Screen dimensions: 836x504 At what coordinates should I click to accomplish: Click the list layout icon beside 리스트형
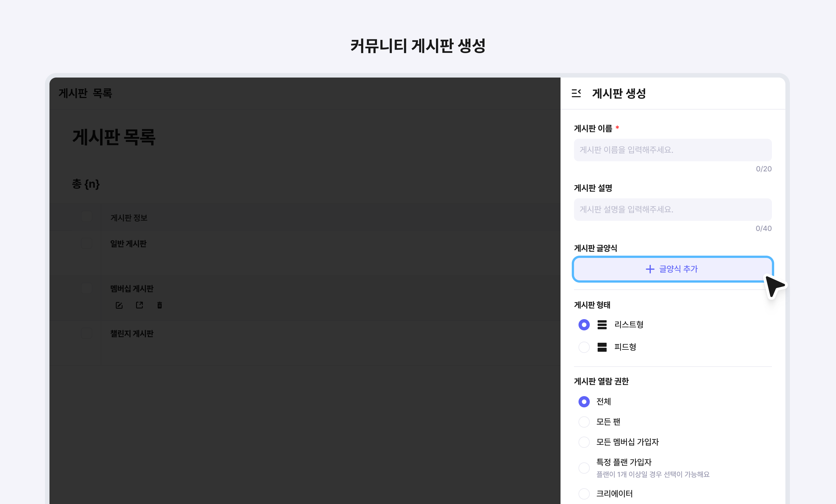point(602,324)
